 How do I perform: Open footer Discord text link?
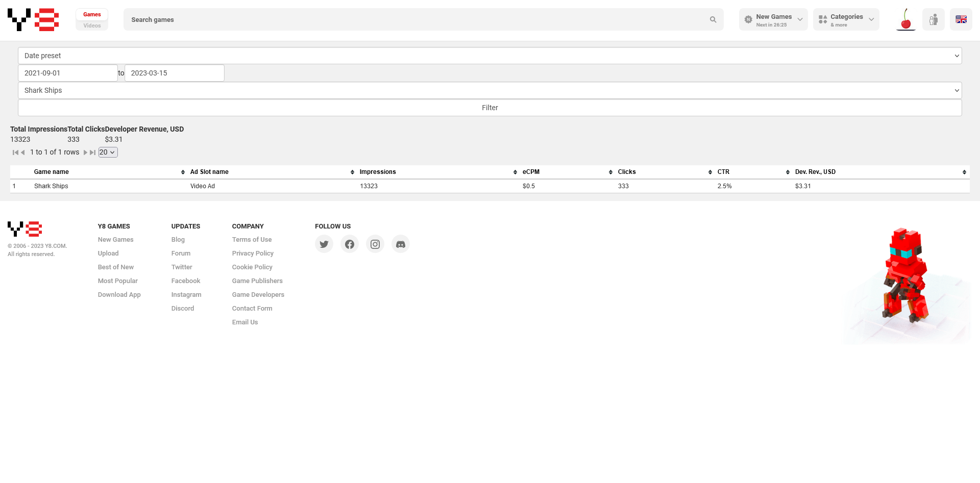183,309
